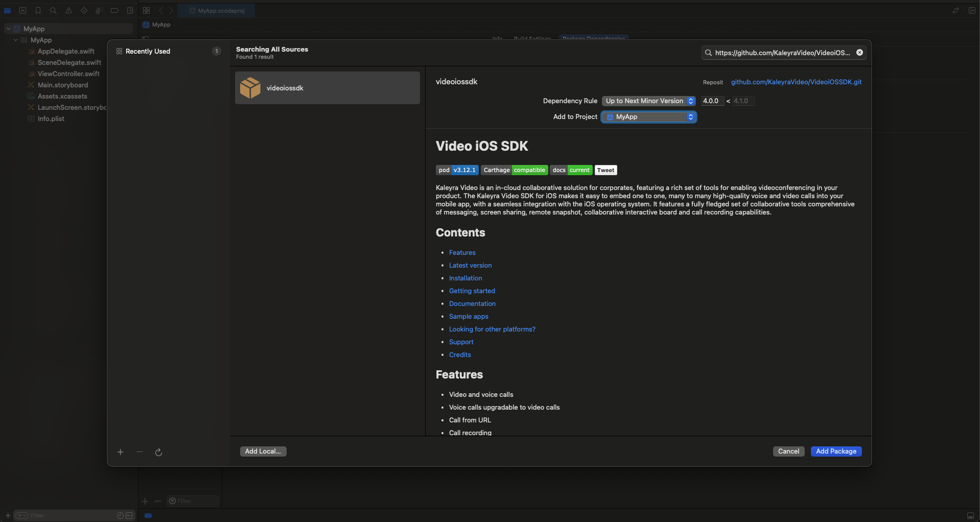Collapse the MyApp project root
Image resolution: width=980 pixels, height=522 pixels.
[x=8, y=29]
